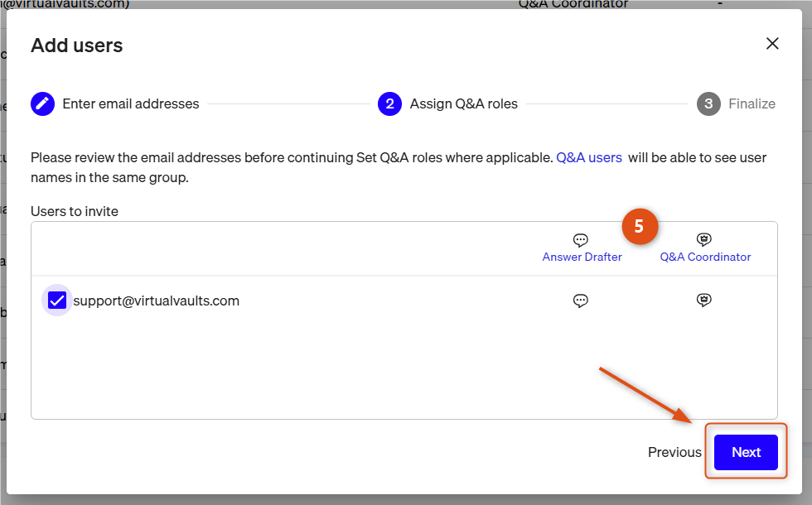Viewport: 812px width, 505px height.
Task: Select the step 3 Finalize circle
Action: pos(708,104)
